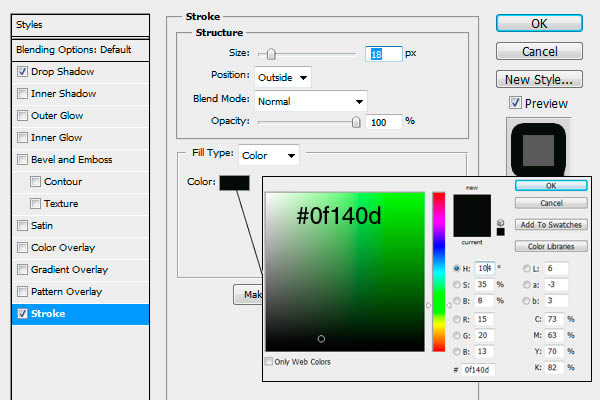This screenshot has height=400, width=600.
Task: Click the Stroke color swatch
Action: tap(234, 182)
